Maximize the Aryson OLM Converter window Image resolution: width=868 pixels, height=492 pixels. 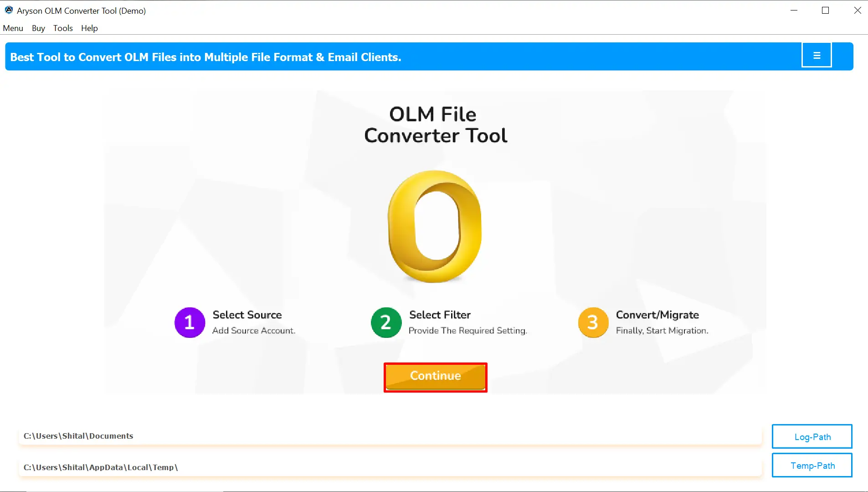(825, 10)
